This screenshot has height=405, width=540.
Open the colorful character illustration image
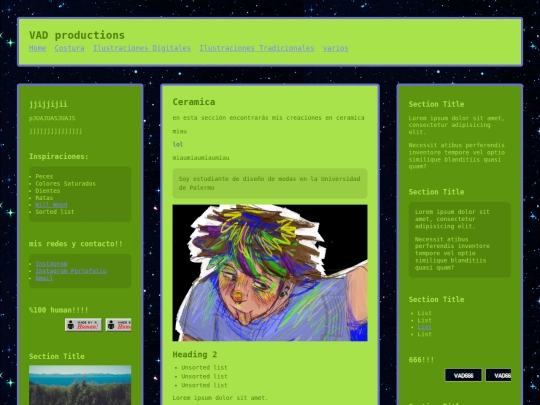(x=270, y=273)
